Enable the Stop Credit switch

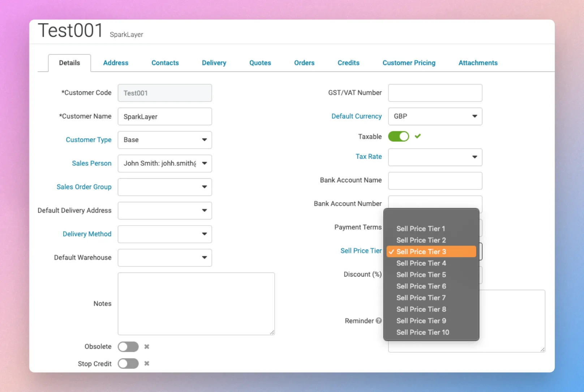(x=128, y=363)
